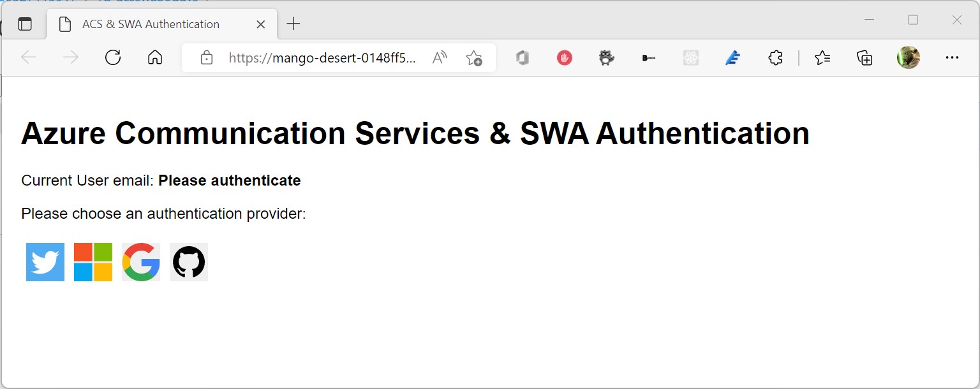Start Read aloud from address bar
The image size is (980, 389).
pos(440,58)
